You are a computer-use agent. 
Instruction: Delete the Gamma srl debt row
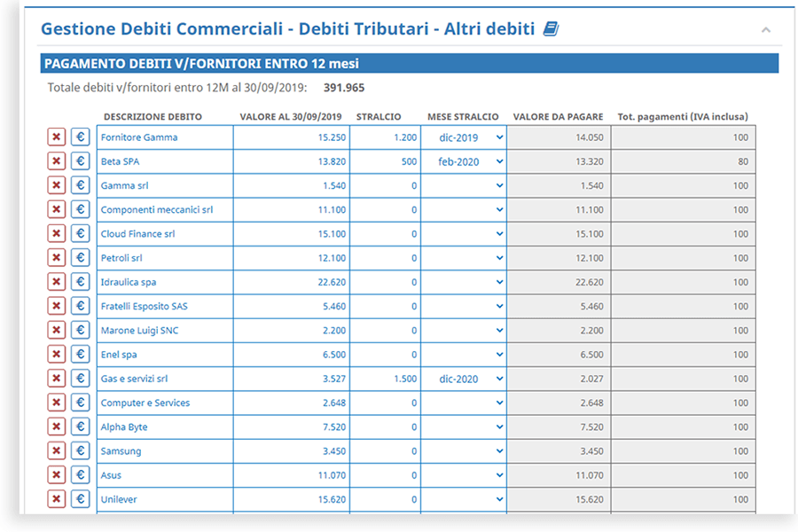57,185
